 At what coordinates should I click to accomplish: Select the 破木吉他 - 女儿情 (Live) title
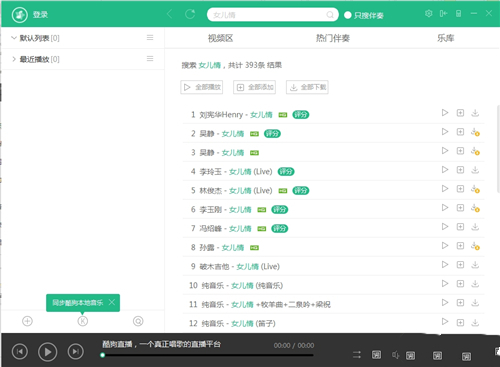(x=239, y=267)
